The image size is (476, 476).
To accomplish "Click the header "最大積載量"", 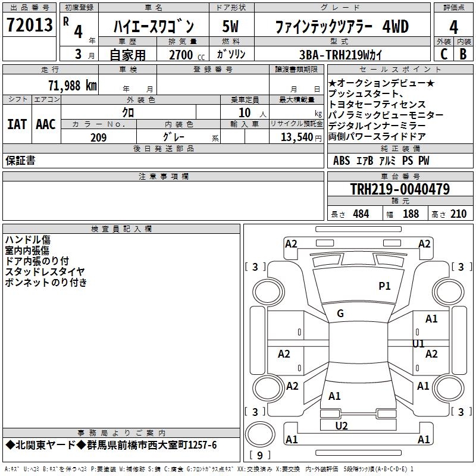I will coord(296,99).
